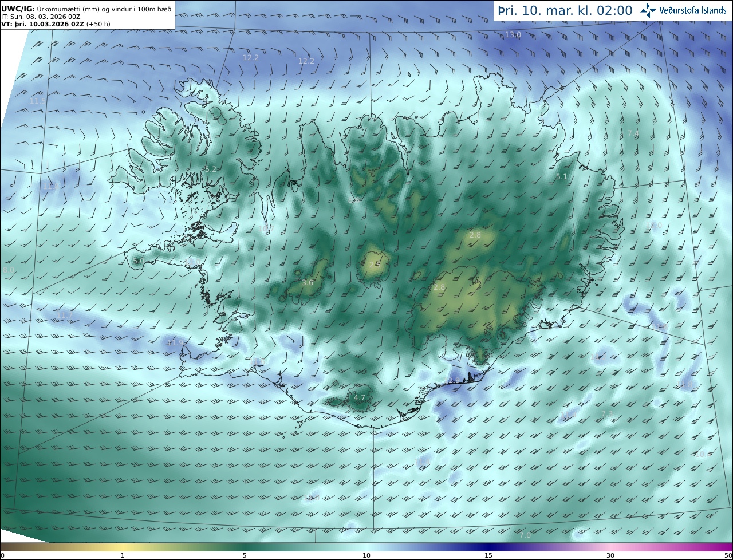Select the 'IT: Sun. 08. 03. 2026 00Z' line

[41, 17]
